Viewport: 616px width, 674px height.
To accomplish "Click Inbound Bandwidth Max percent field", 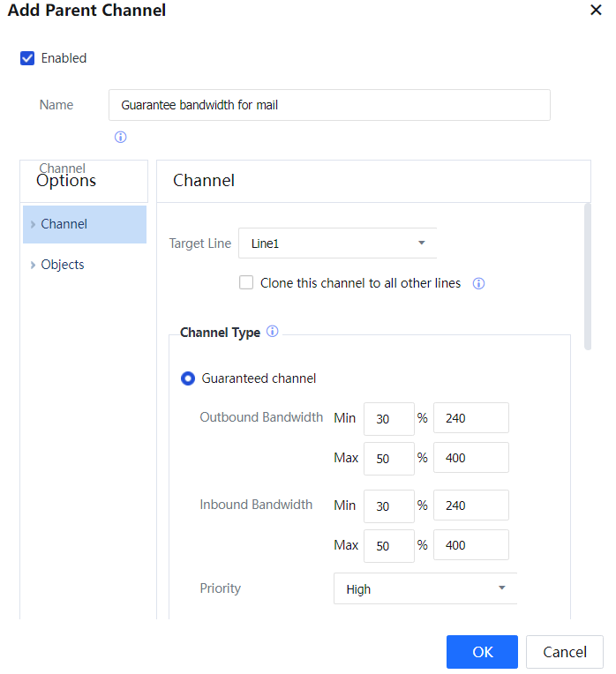I will 388,546.
